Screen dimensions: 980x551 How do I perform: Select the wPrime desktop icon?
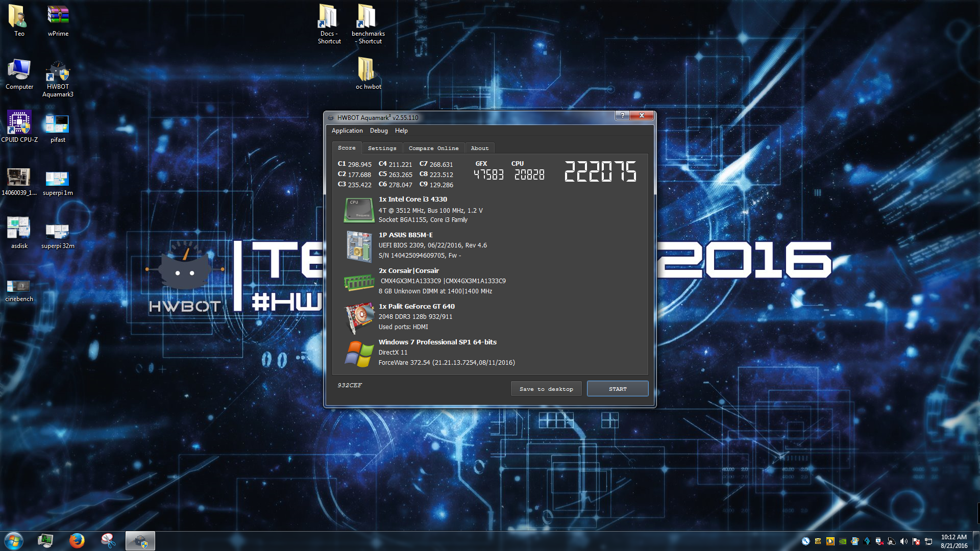(x=58, y=21)
